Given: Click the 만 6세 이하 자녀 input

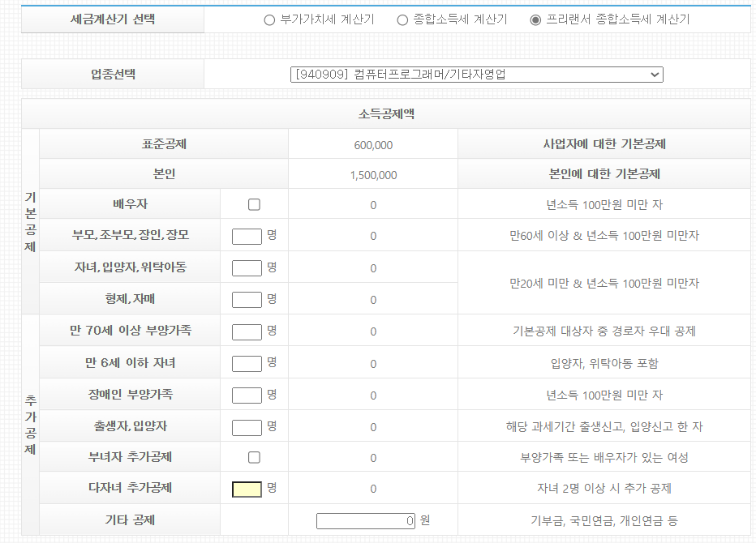Looking at the screenshot, I should tap(247, 364).
